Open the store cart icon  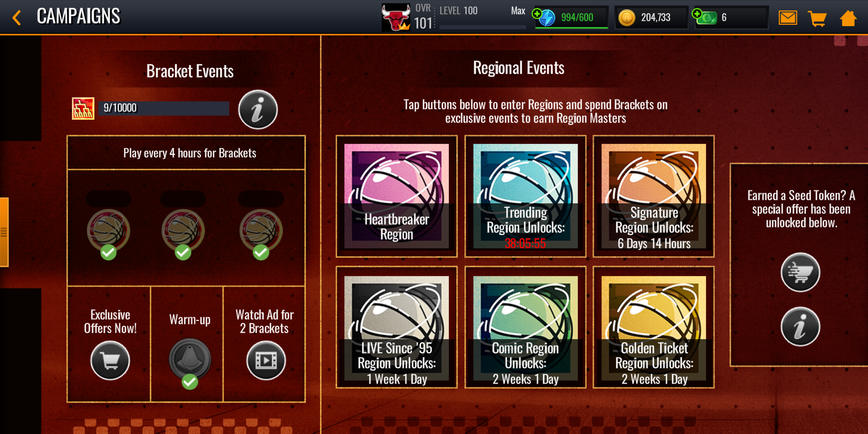817,18
